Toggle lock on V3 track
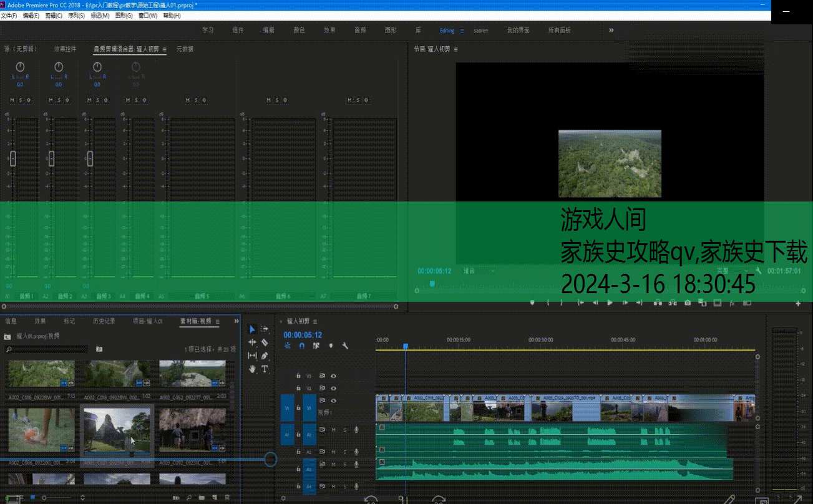813x504 pixels. tap(298, 376)
